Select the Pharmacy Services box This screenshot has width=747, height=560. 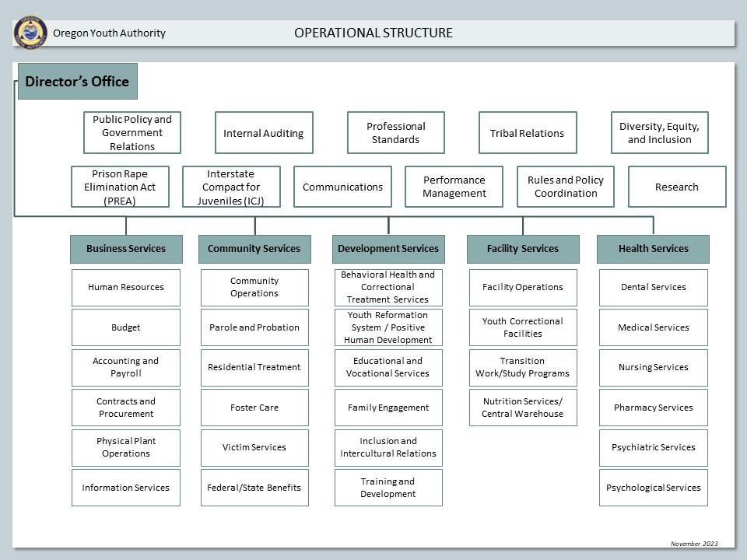[x=653, y=408]
